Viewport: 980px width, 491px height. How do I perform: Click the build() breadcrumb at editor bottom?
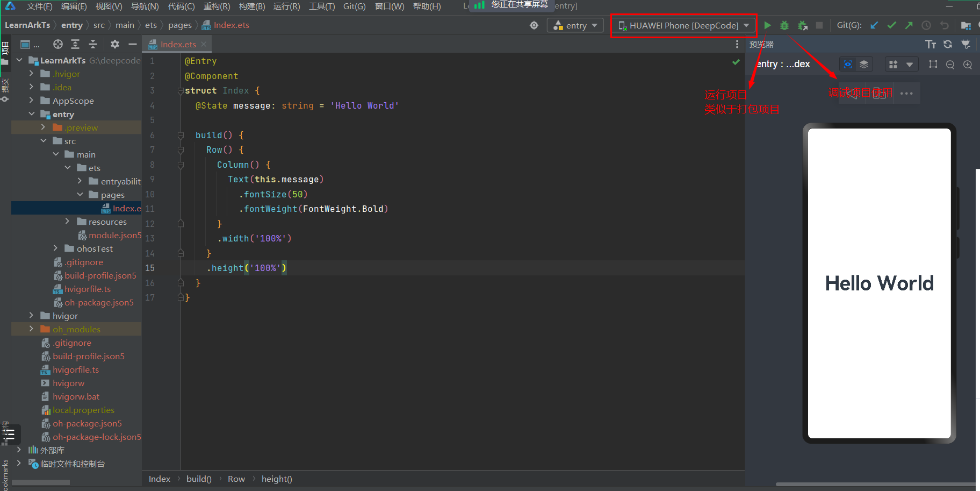[x=199, y=479]
